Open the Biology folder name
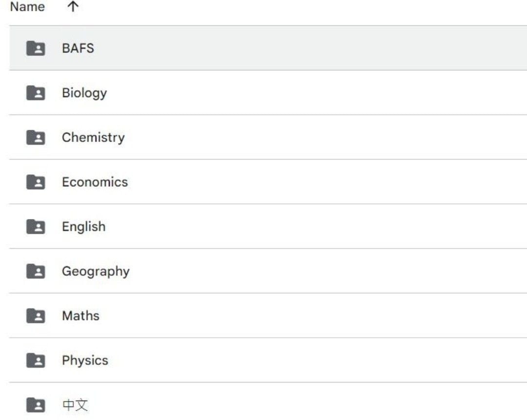This screenshot has height=420, width=527. point(84,93)
